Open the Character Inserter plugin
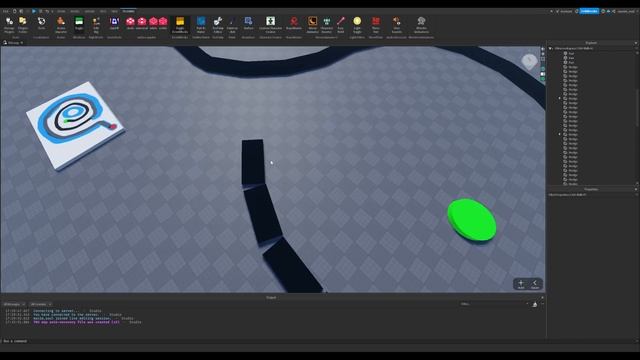Image resolution: width=640 pixels, height=360 pixels. click(x=327, y=24)
